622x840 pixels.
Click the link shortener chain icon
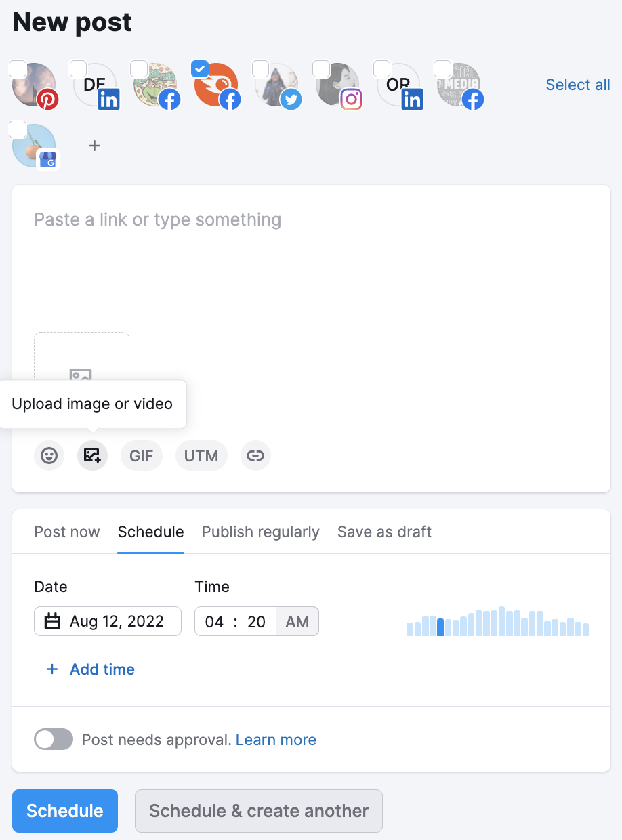255,456
